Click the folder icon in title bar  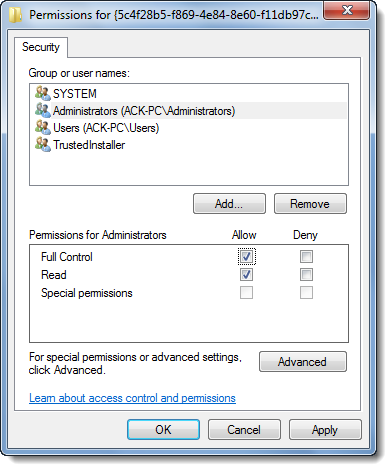(x=15, y=15)
